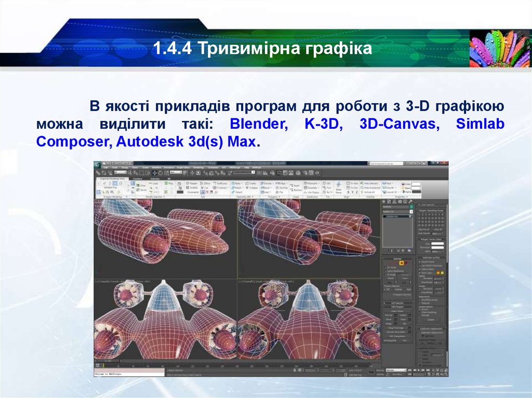Screen dimensions: 532x398
Task: Activate the Polygon sub-object selection icon
Action: pos(402,263)
